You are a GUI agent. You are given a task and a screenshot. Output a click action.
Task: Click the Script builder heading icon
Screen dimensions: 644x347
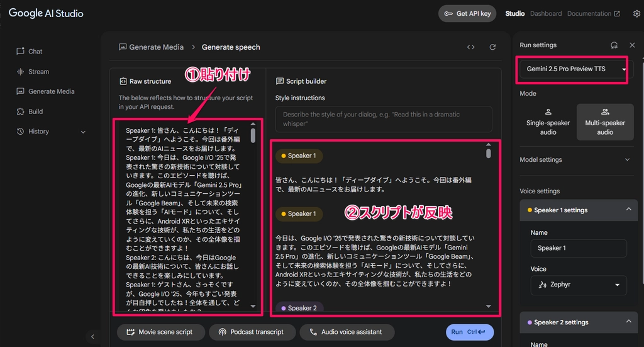coord(280,81)
